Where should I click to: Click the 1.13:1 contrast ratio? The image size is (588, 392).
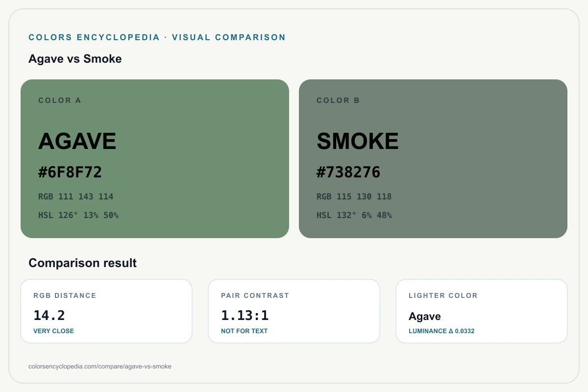point(245,315)
